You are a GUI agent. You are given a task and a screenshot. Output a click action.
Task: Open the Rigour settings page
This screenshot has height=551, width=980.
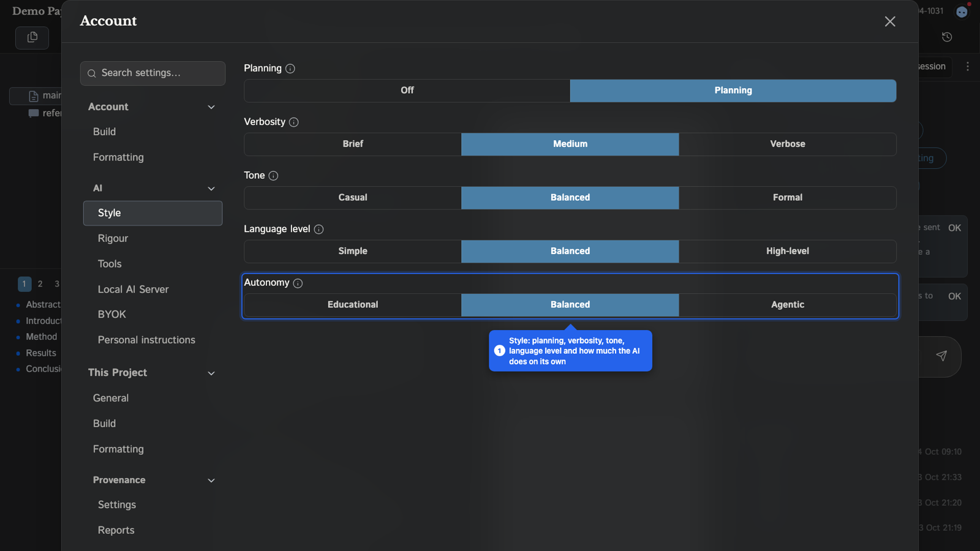click(153, 239)
